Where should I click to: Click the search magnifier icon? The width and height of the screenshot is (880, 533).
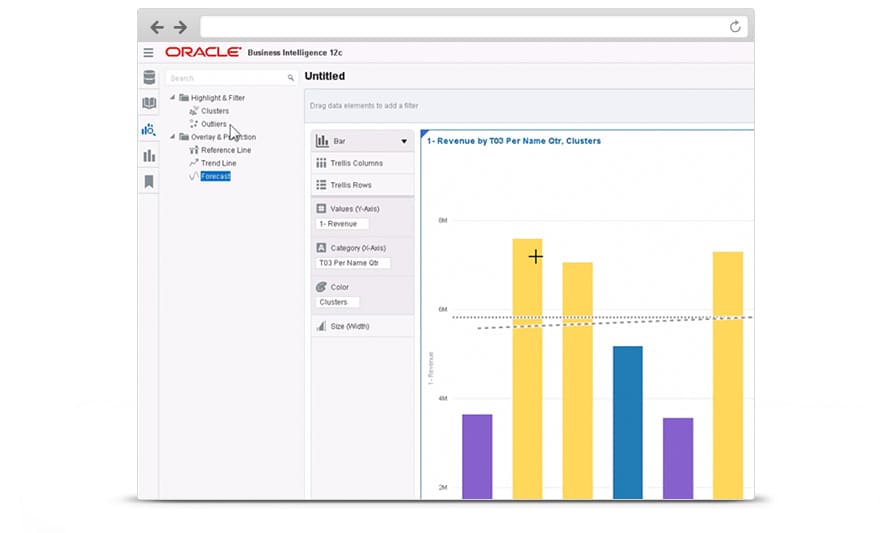[291, 78]
